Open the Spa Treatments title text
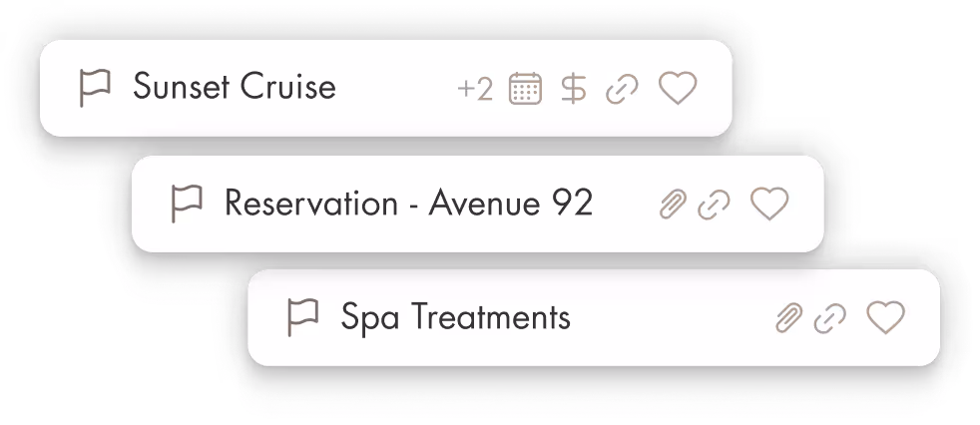980x425 pixels. (x=456, y=317)
